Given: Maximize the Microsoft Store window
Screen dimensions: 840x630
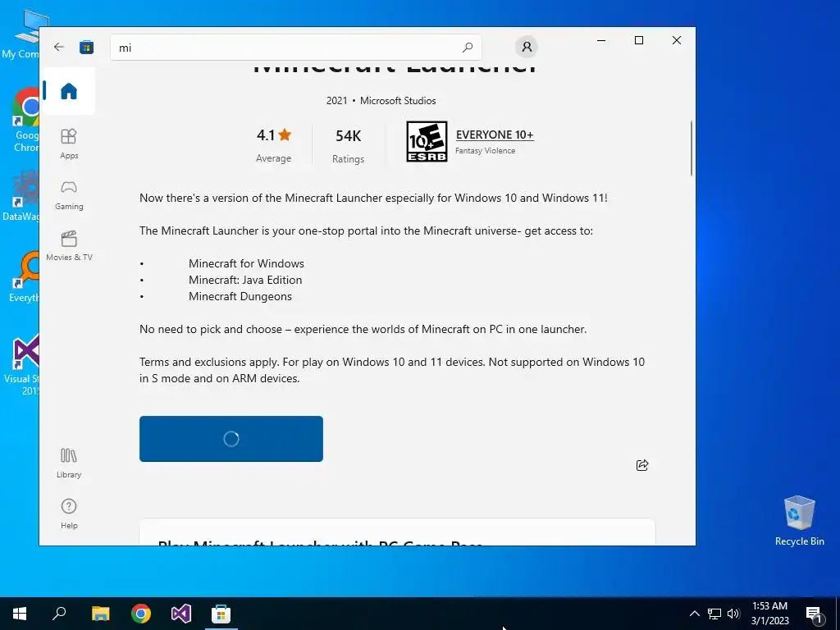Looking at the screenshot, I should coord(638,40).
